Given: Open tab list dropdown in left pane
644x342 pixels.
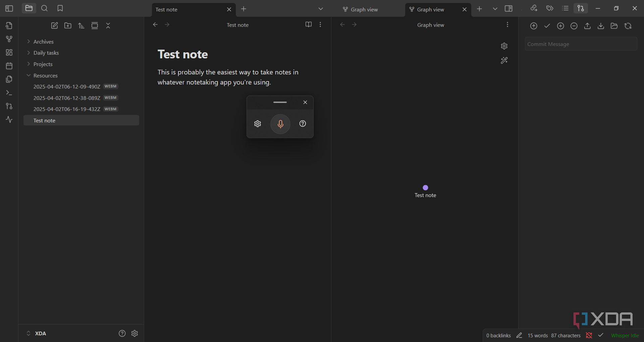Looking at the screenshot, I should (321, 9).
